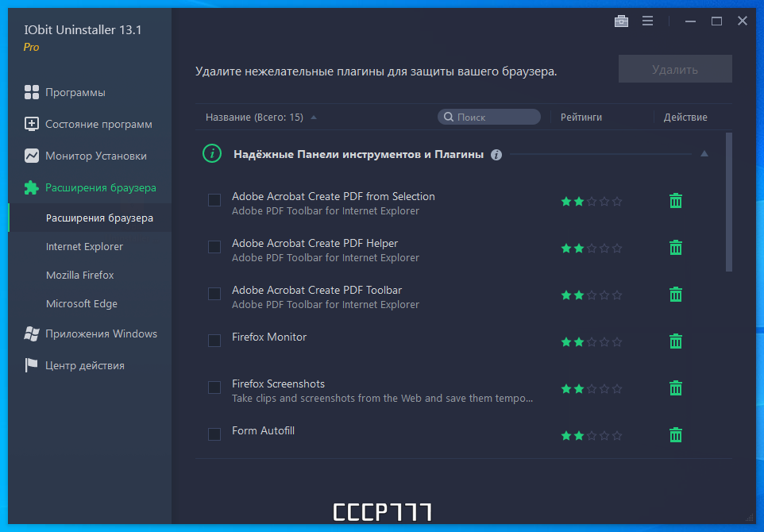Collapse the trusted toolbars and plugins group
764x532 pixels.
[x=704, y=154]
